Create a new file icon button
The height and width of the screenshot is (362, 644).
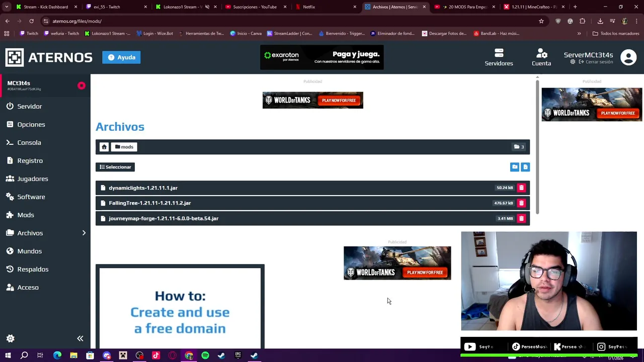(525, 167)
